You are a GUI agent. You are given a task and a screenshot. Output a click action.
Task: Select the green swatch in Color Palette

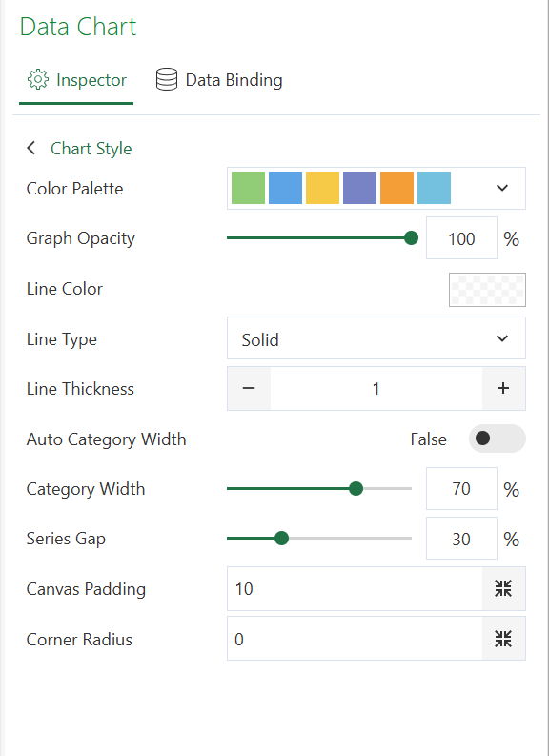tap(248, 188)
